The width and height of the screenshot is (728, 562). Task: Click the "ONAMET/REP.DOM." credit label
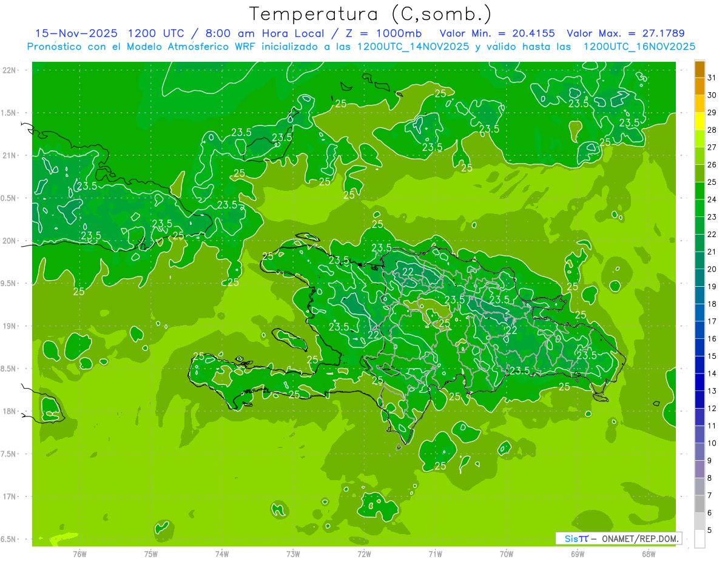(x=640, y=538)
